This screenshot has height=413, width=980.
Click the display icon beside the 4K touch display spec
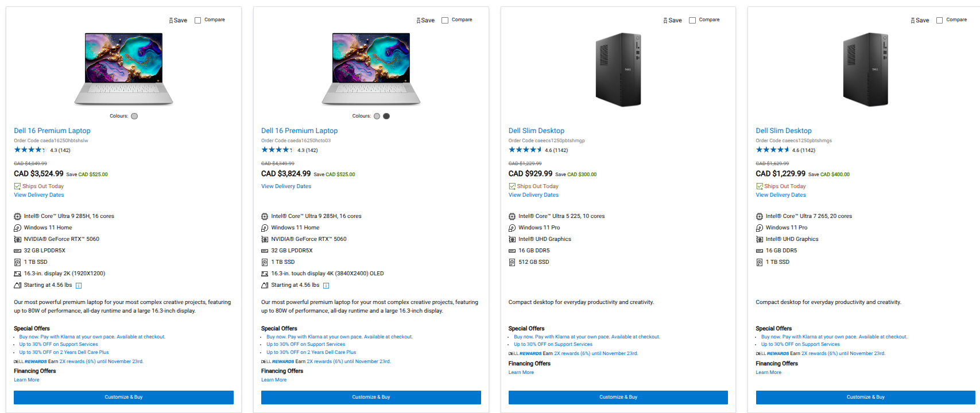pyautogui.click(x=265, y=273)
